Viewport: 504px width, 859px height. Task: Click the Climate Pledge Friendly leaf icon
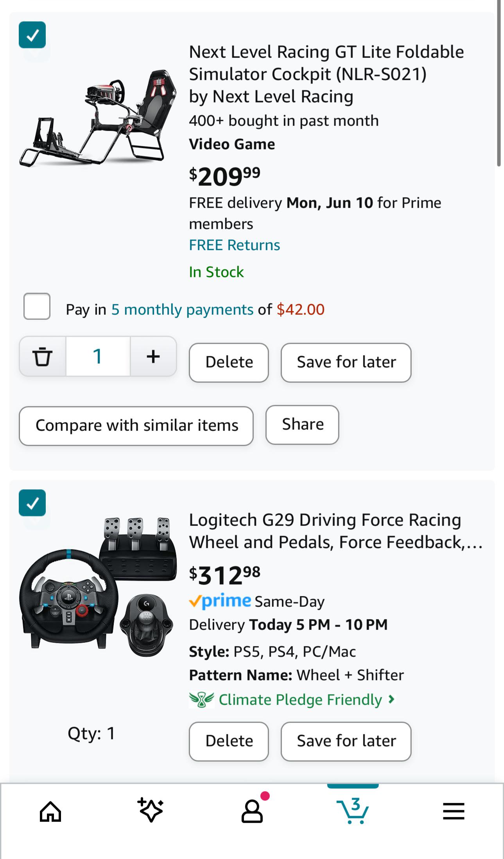click(x=201, y=699)
